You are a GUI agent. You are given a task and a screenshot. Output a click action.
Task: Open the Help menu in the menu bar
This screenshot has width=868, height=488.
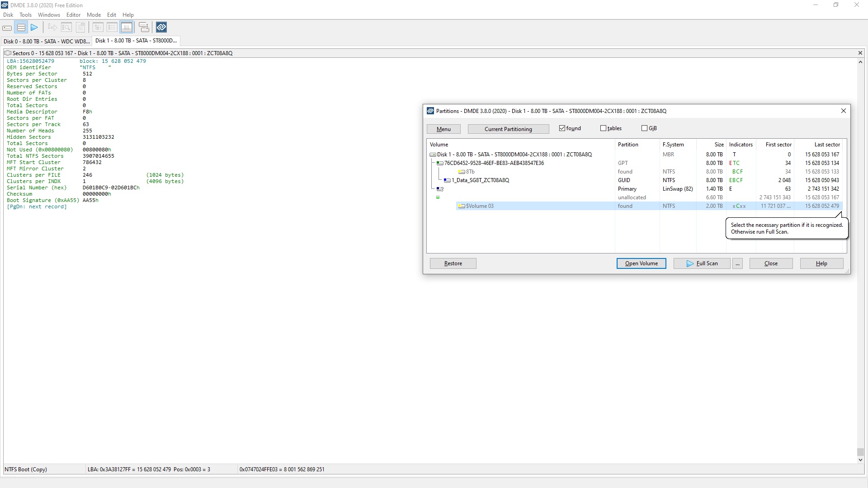tap(128, 14)
